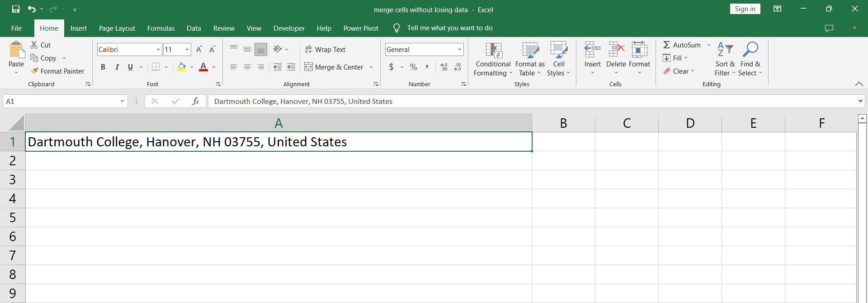The image size is (868, 303).
Task: Click the Sign in button
Action: click(x=745, y=9)
